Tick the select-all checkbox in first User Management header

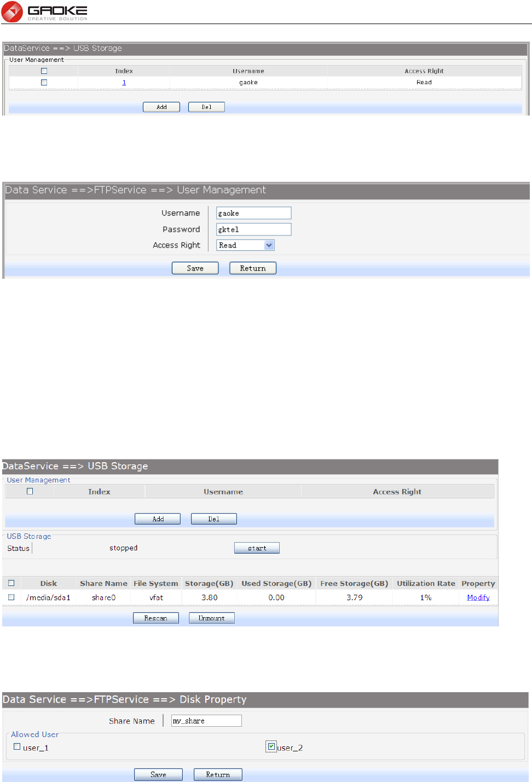(x=44, y=71)
